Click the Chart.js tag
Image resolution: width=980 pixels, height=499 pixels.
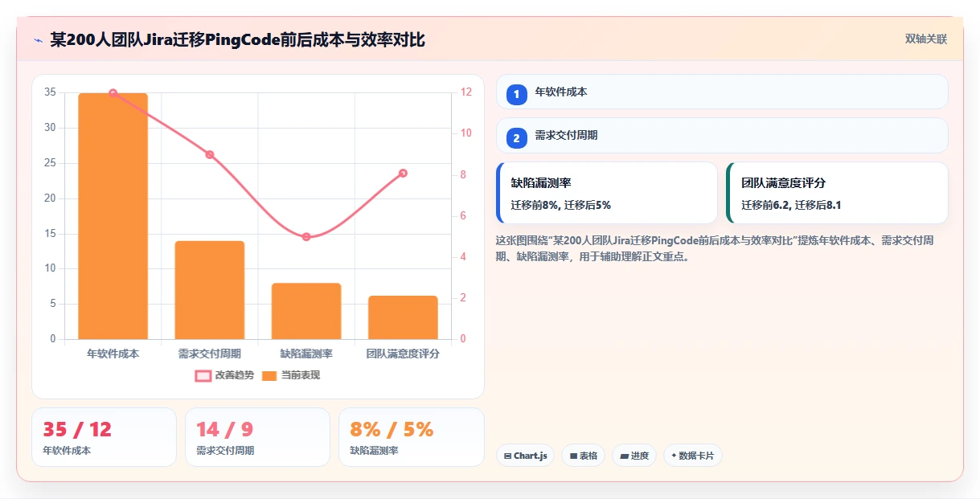525,456
